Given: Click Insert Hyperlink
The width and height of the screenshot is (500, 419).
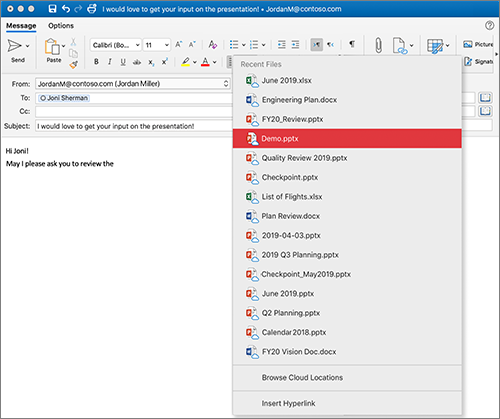Looking at the screenshot, I should (x=347, y=403).
